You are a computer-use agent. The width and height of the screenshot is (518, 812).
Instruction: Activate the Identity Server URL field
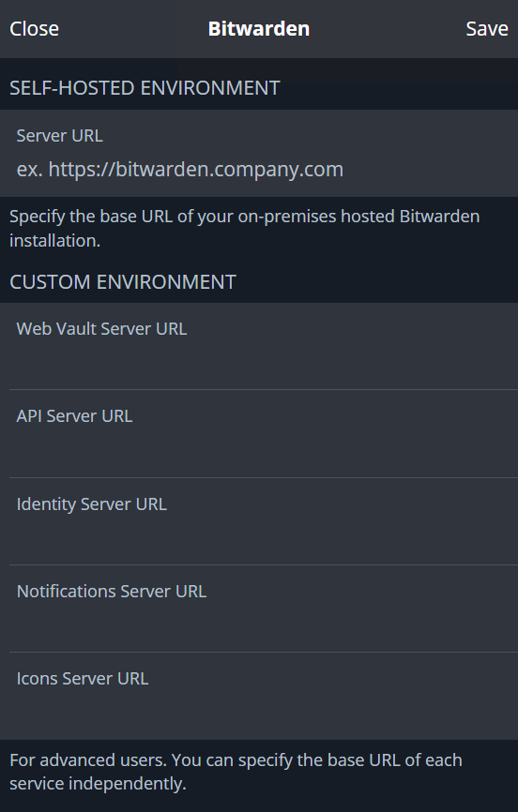[259, 521]
